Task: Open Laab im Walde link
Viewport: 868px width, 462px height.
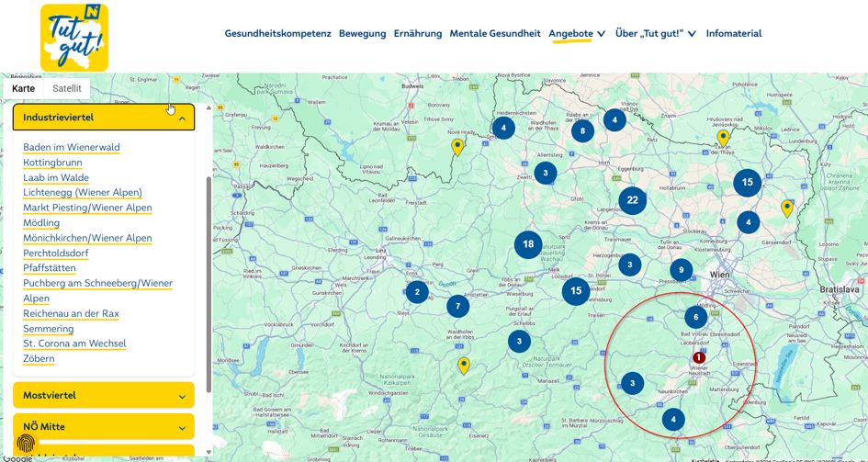Action: (x=56, y=177)
